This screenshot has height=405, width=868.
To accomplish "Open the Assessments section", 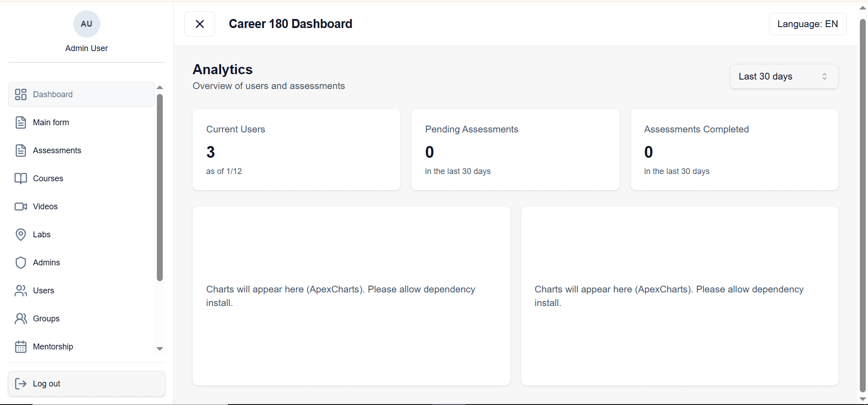I will click(81, 151).
